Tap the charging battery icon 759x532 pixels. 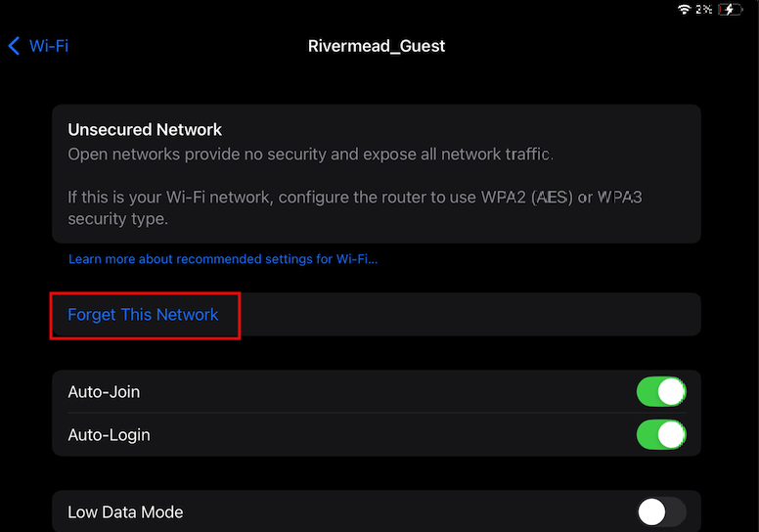[730, 9]
